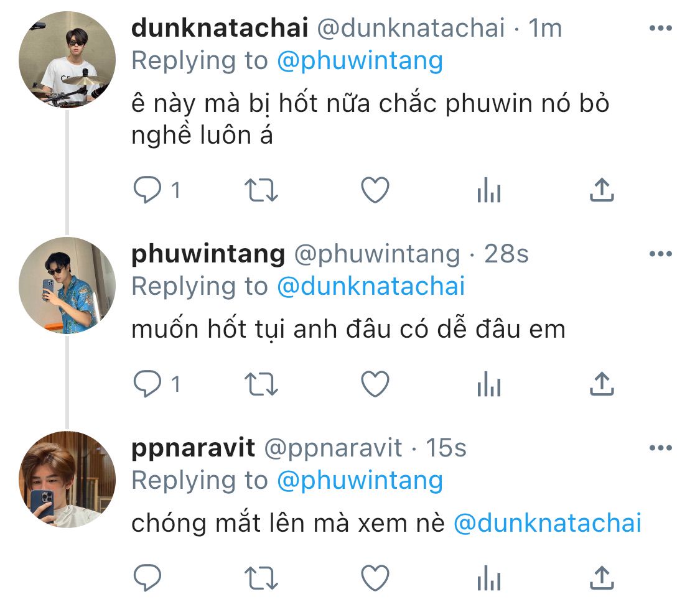Viewport: 700px width, 607px height.
Task: Reply to dunknatachai's tweet
Action: click(147, 191)
